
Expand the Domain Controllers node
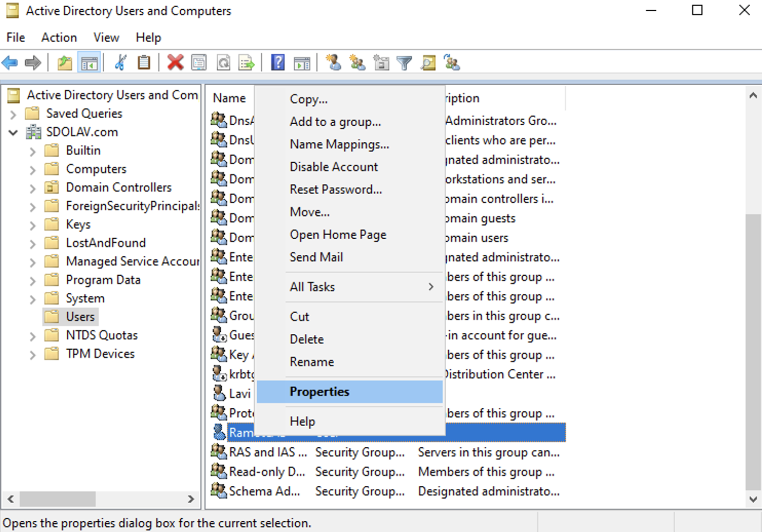33,188
